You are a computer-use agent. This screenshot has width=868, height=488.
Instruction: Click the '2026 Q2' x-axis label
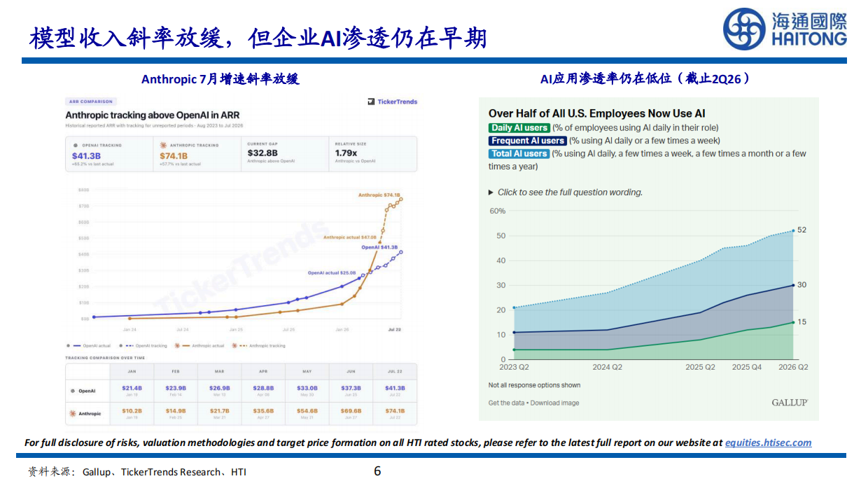click(x=793, y=367)
